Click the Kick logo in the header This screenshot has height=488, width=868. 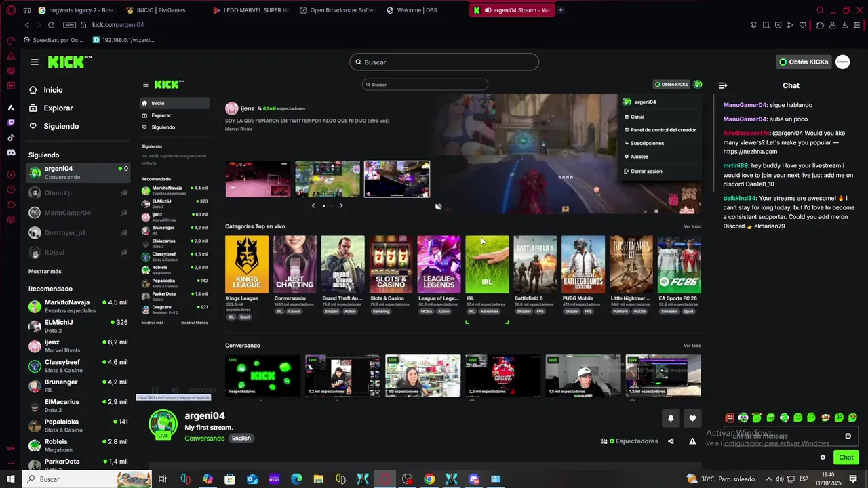tap(70, 62)
